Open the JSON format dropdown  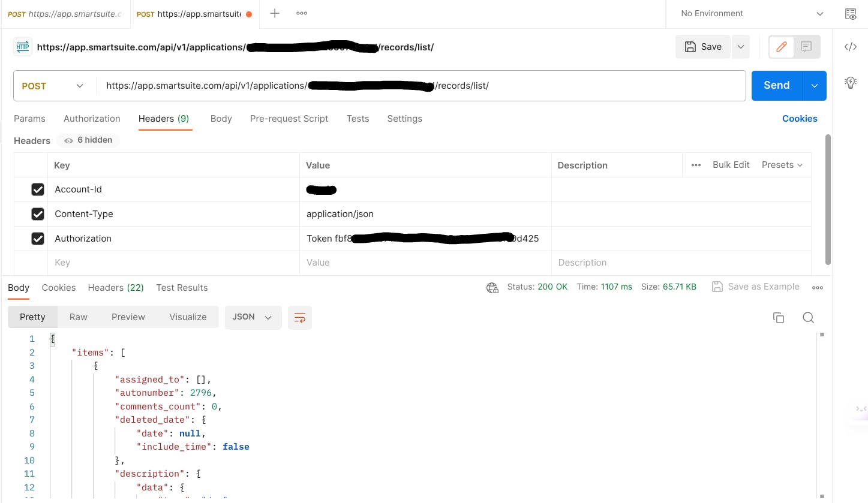pos(253,317)
